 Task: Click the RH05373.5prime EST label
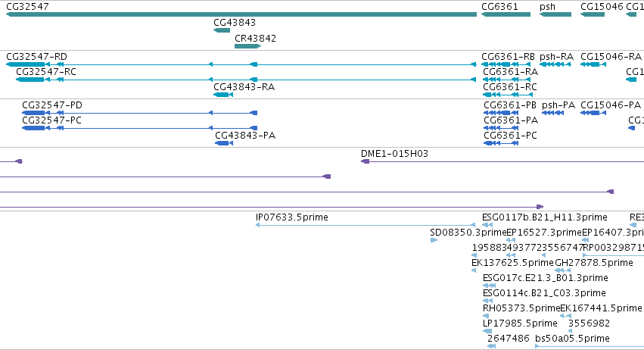521,308
